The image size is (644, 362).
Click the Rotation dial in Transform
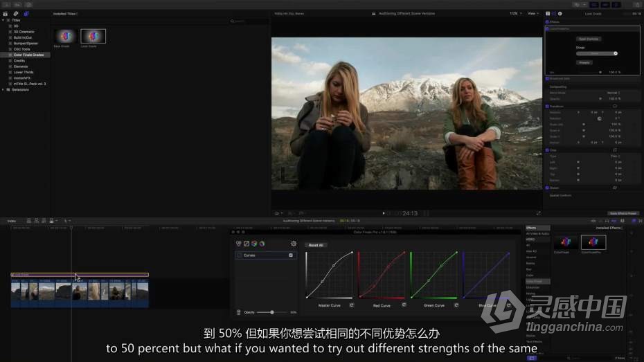(x=599, y=118)
